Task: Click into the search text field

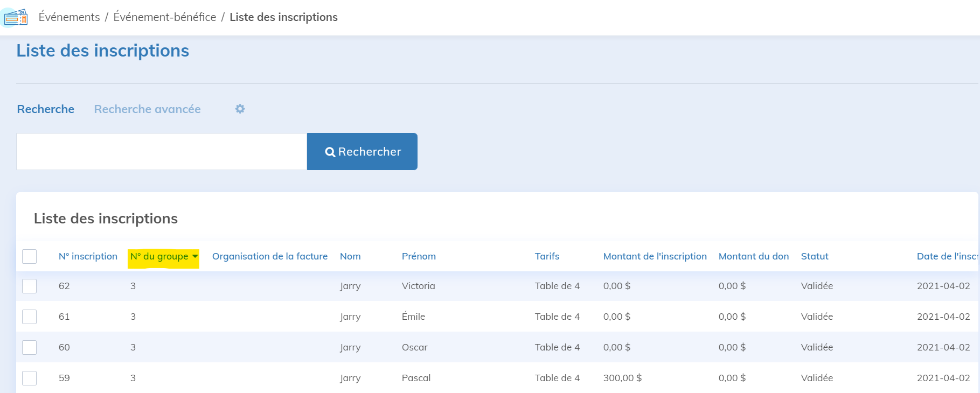Action: click(x=162, y=152)
